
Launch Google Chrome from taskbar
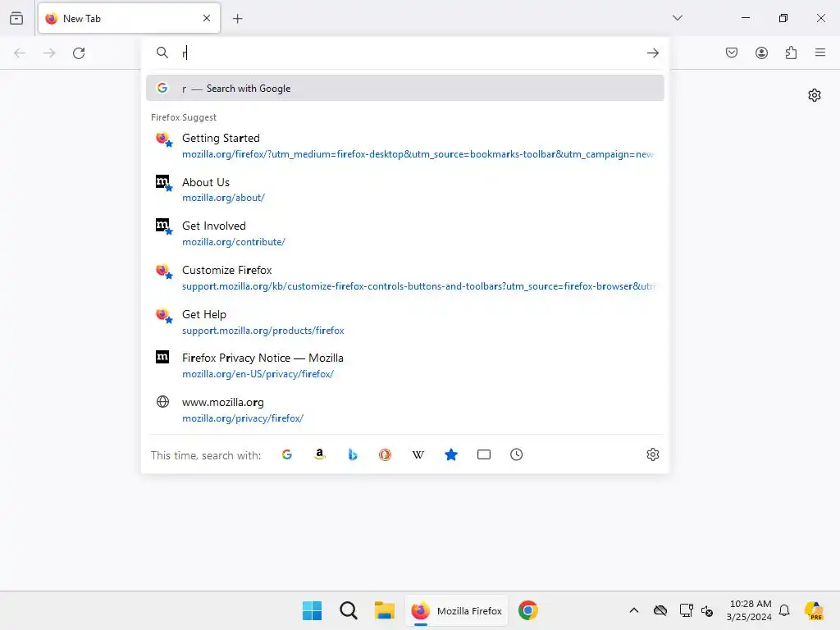click(527, 610)
